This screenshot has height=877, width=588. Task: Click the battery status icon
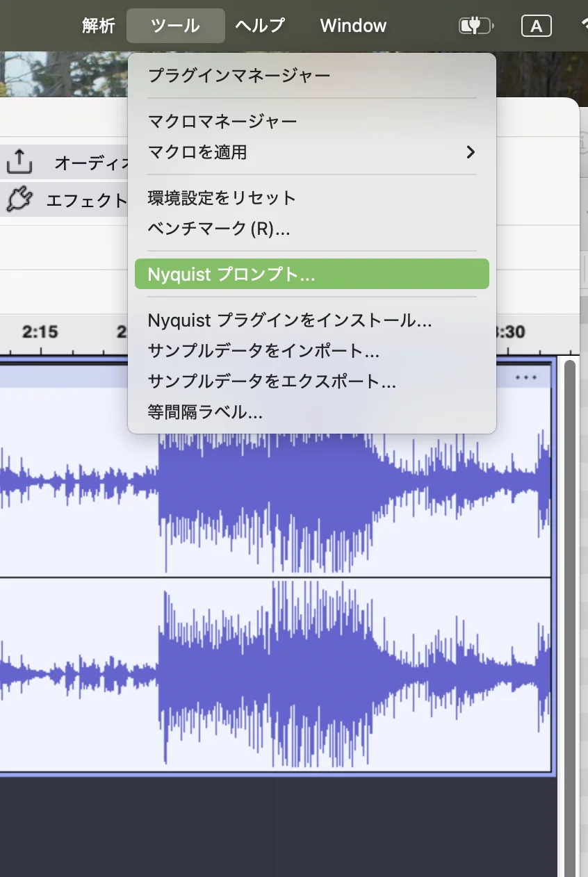[475, 26]
